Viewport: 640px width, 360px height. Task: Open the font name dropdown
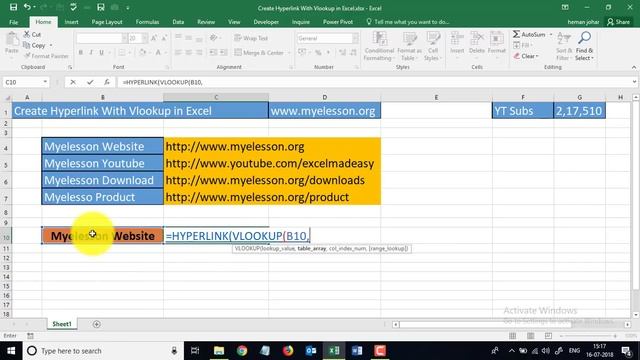[x=124, y=38]
